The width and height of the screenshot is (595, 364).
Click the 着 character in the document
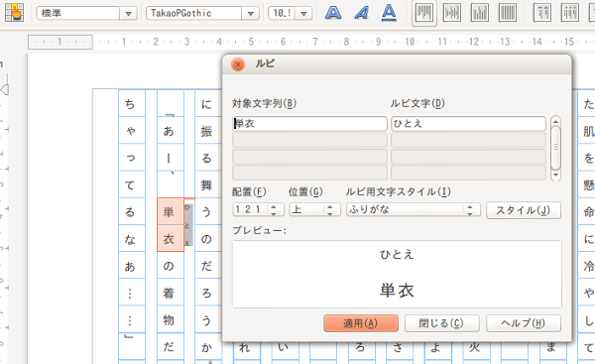pyautogui.click(x=169, y=293)
